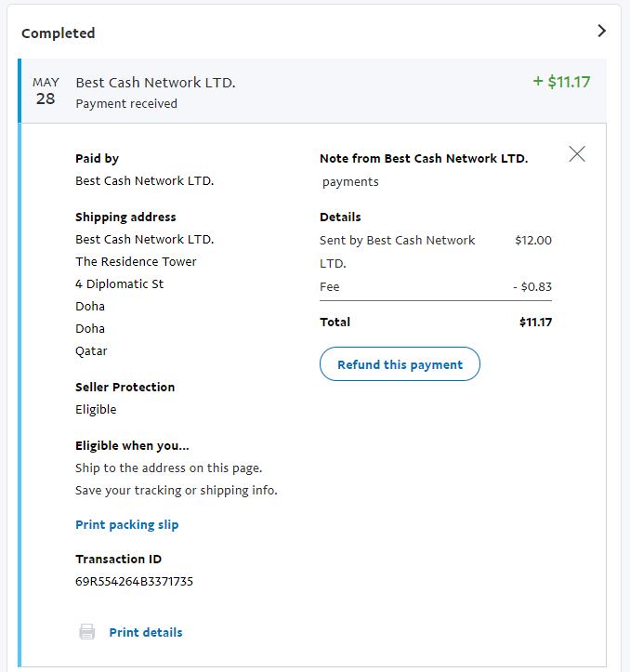Screen dimensions: 630x672
Task: Click Eligible under Seller Protection
Action: pyautogui.click(x=96, y=409)
